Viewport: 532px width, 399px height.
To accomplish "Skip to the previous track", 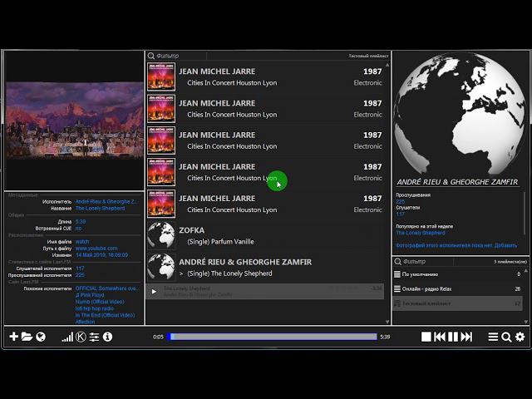I will coord(440,337).
